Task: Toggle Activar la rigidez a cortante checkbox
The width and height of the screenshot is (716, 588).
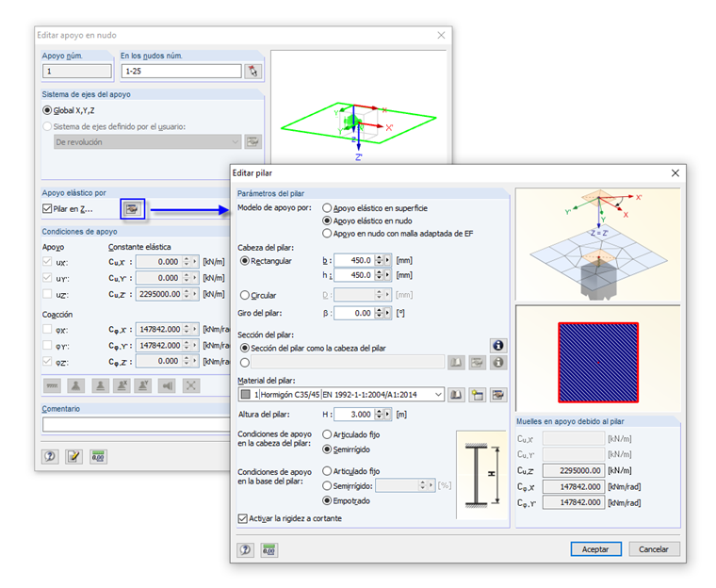Action: coord(243,518)
